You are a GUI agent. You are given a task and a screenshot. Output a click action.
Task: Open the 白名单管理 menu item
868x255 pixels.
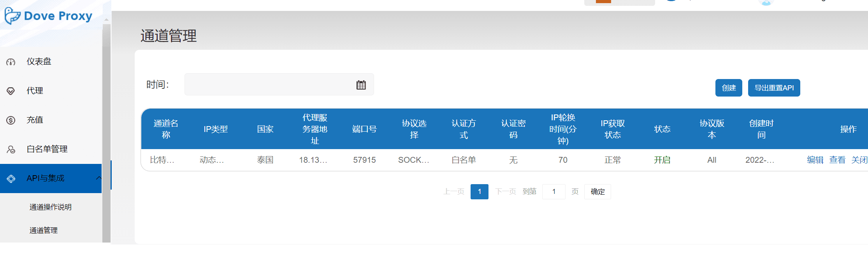tap(47, 149)
